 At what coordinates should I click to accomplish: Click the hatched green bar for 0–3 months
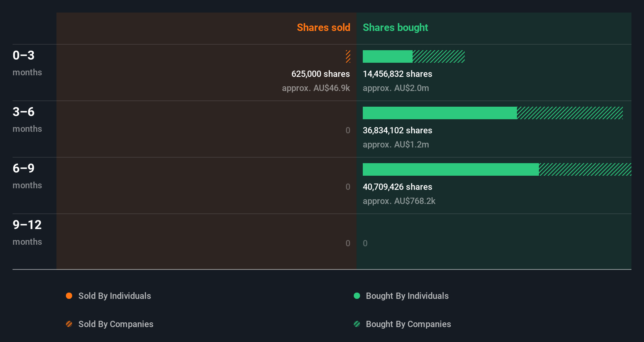(439, 56)
